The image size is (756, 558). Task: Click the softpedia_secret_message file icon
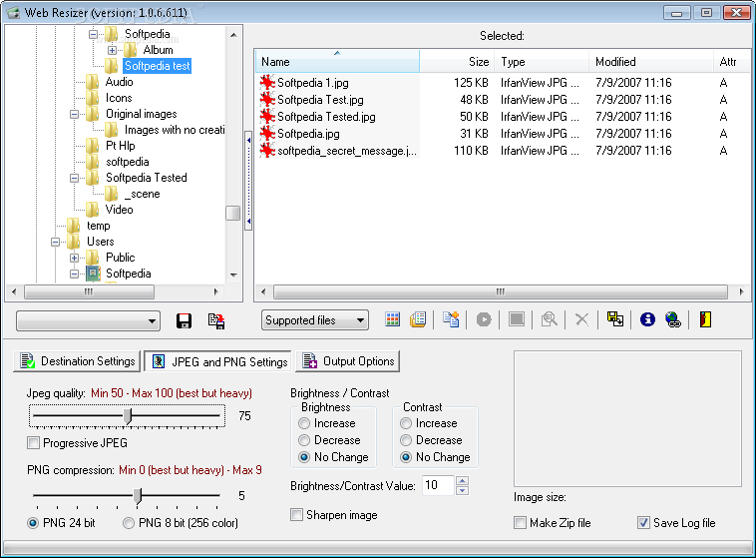(267, 151)
